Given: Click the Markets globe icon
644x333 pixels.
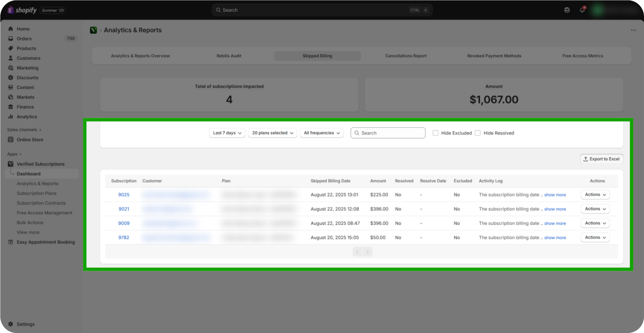Looking at the screenshot, I should pos(11,97).
